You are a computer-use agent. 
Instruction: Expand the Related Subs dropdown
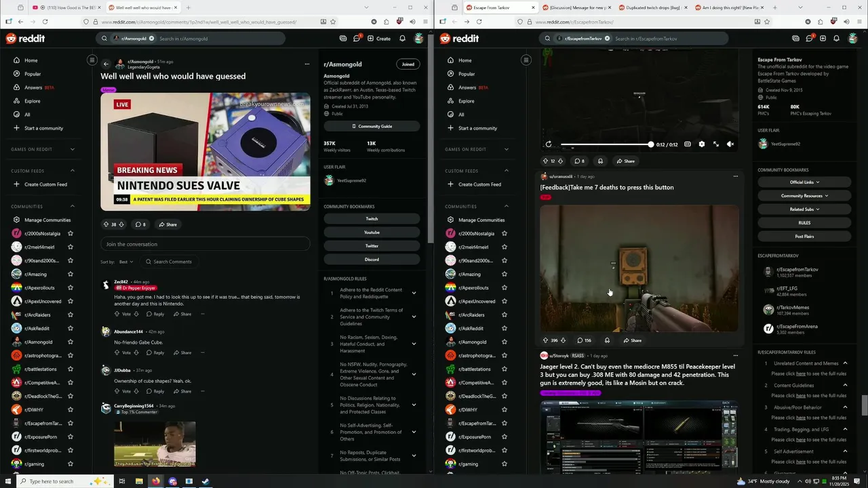[804, 209]
